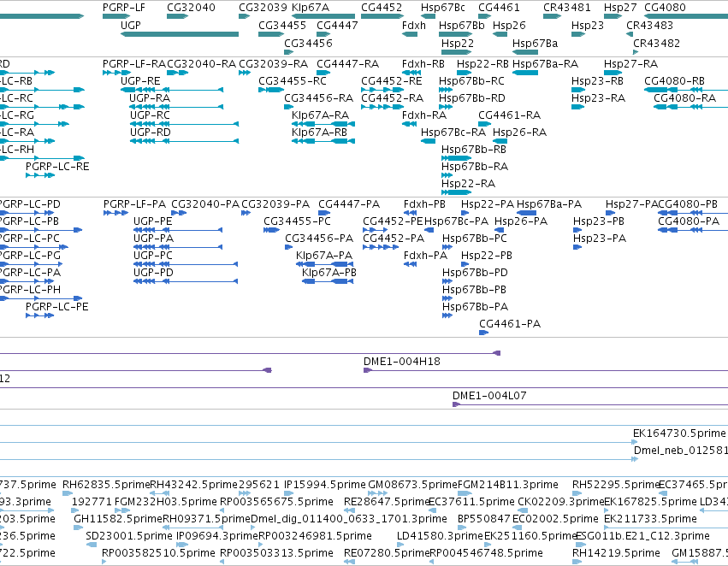Click the IP15994.5prime EST label
This screenshot has width=728, height=566.
325,485
